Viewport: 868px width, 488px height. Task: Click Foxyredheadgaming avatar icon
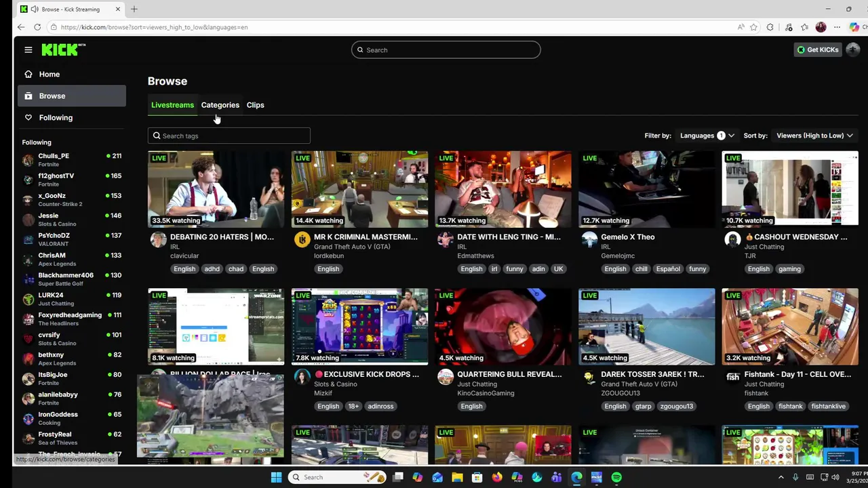click(x=28, y=319)
